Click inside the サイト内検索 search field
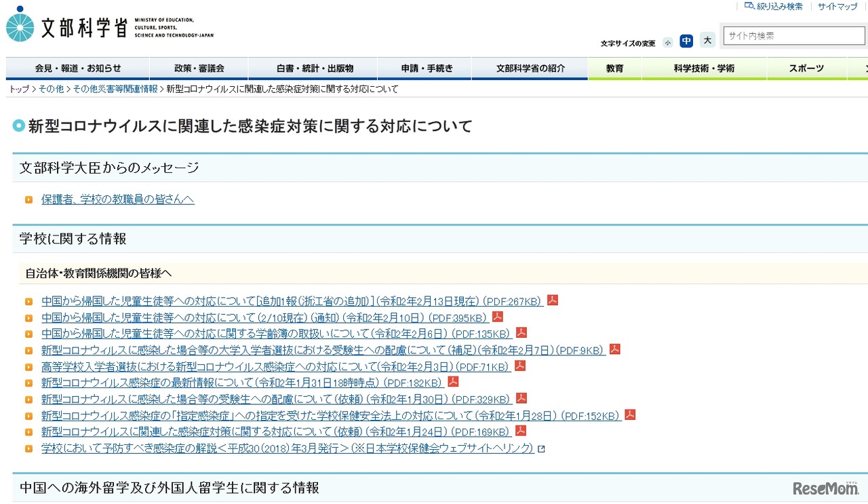Viewport: 868px width, 504px height. [793, 35]
